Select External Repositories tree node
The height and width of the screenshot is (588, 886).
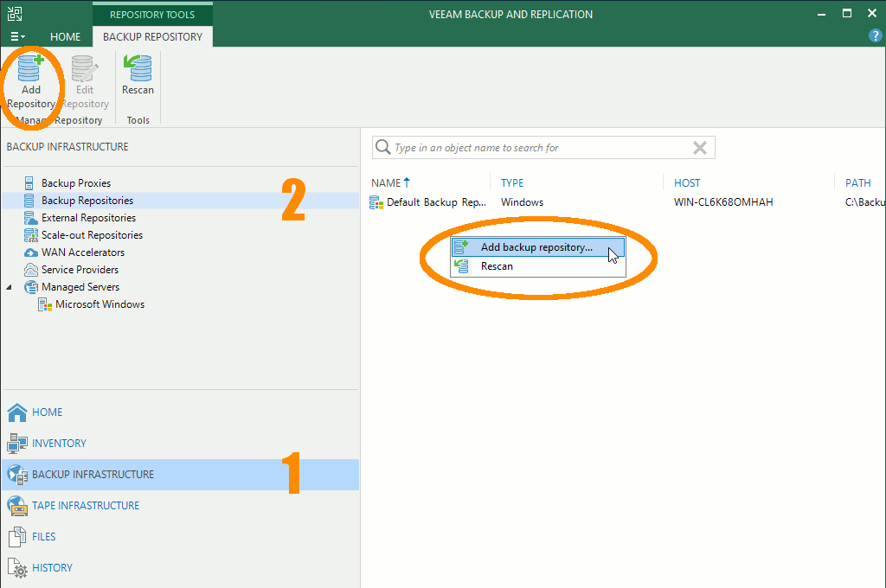(x=88, y=218)
